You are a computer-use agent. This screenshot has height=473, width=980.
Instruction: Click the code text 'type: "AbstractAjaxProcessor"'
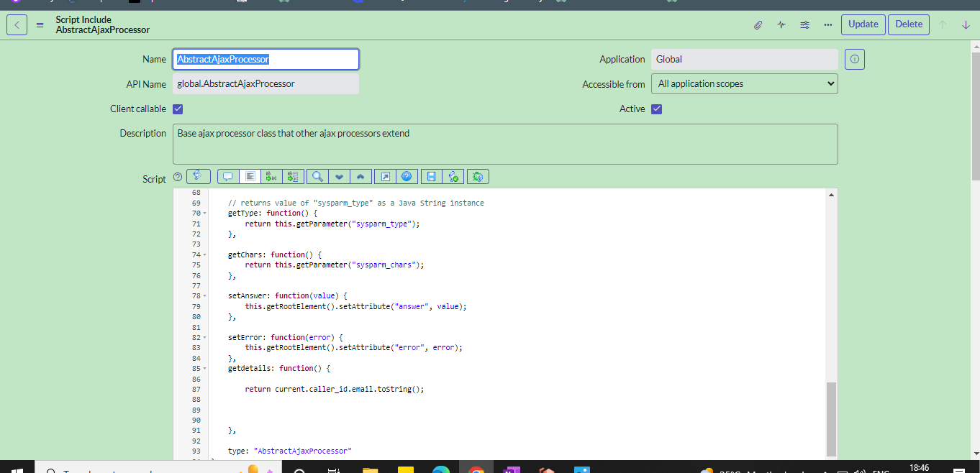[x=290, y=451]
